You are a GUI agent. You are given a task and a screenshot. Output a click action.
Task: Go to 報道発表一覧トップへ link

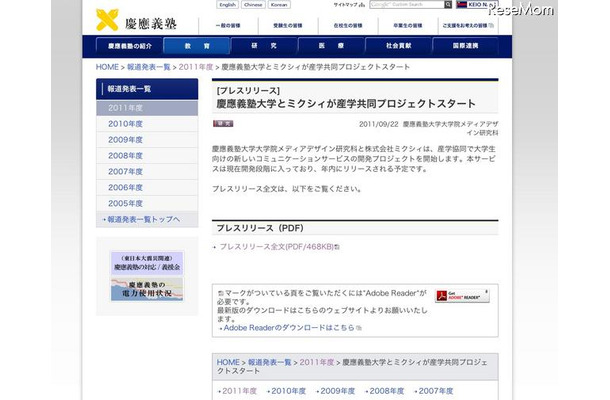point(143,219)
